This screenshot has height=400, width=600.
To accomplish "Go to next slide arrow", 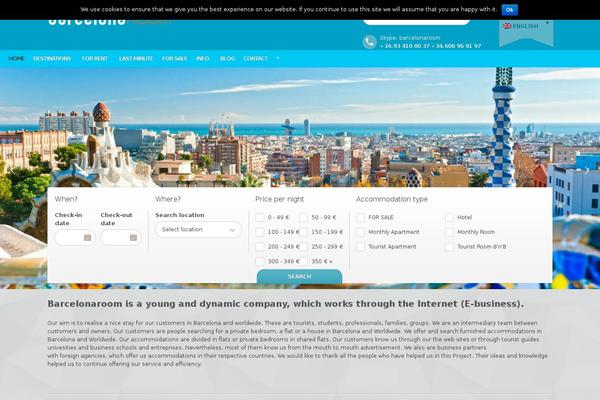I will pos(587,171).
